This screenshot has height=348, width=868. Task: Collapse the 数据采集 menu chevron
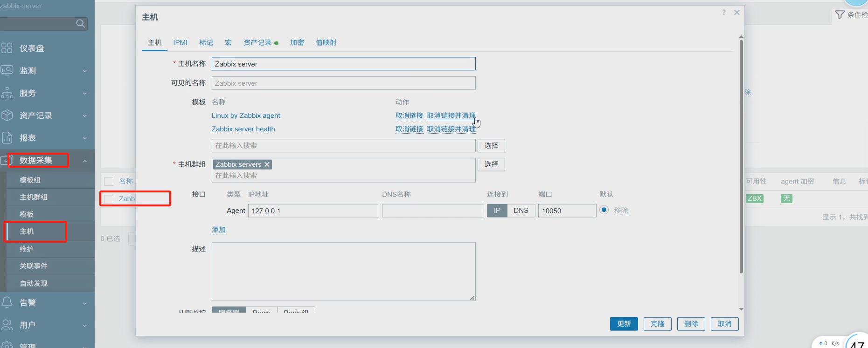[x=85, y=161]
